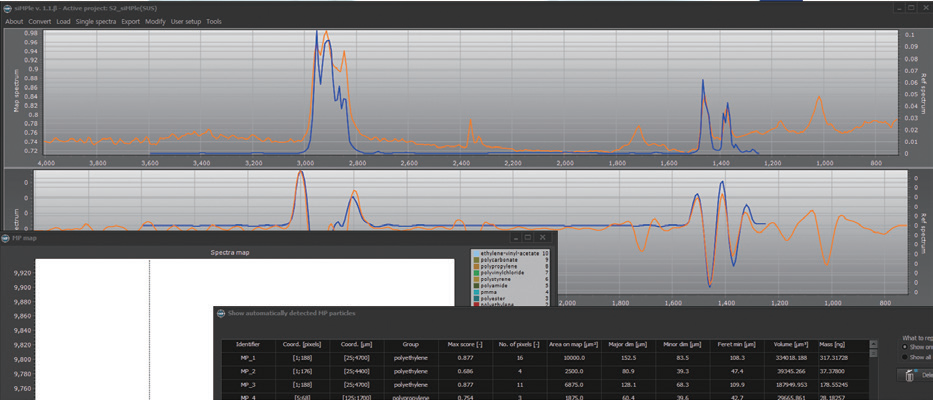This screenshot has height=400, width=933.
Task: Click the 'Major dim [µm]' column header
Action: [x=628, y=345]
